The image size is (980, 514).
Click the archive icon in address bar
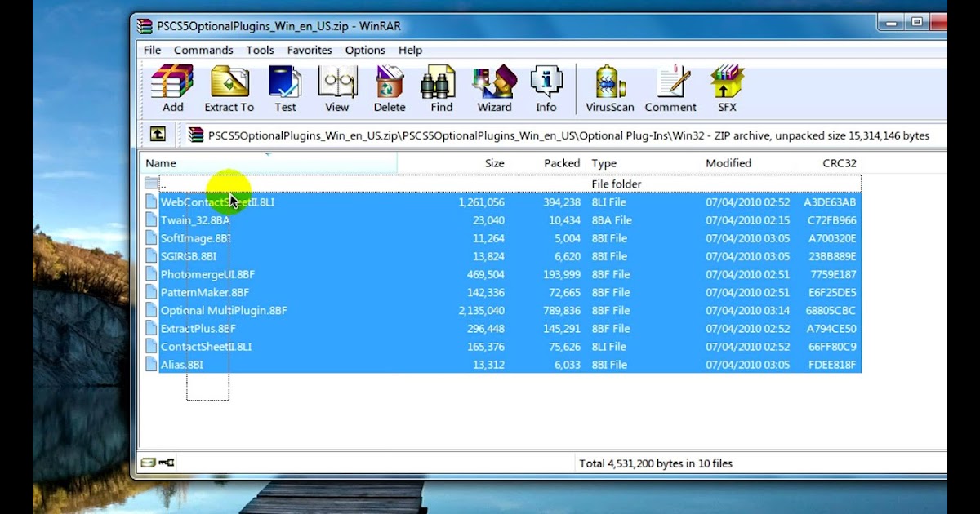coord(196,135)
